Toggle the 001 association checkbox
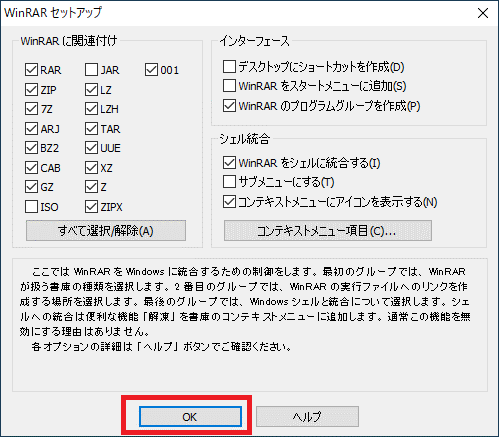 click(151, 70)
